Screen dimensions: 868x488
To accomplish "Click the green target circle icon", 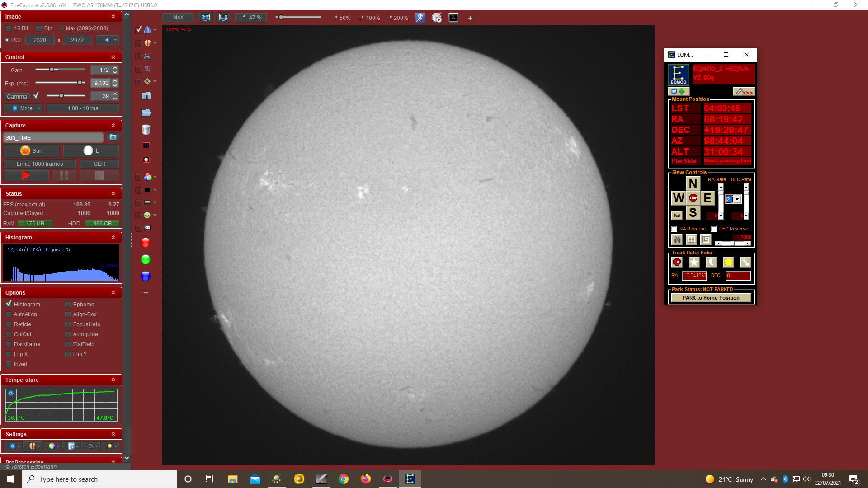I will coord(147,216).
